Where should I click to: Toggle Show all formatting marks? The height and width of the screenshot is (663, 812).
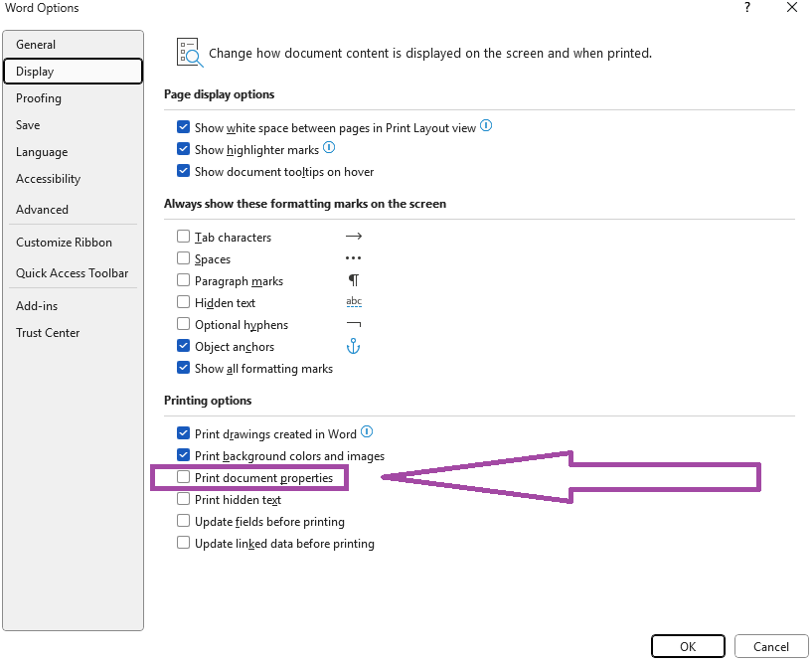coord(183,368)
